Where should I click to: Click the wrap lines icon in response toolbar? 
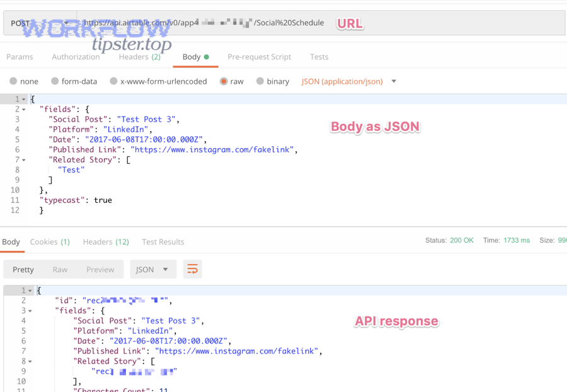192,270
